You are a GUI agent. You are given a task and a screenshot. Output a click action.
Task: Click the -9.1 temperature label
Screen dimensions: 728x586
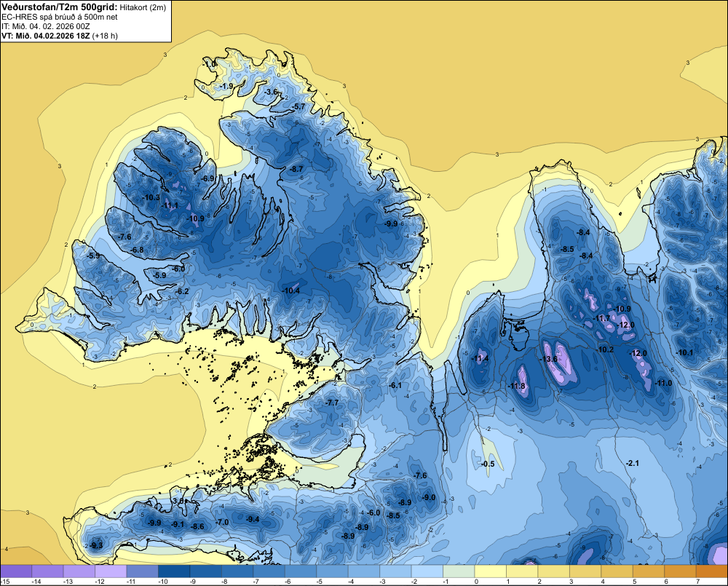(178, 524)
